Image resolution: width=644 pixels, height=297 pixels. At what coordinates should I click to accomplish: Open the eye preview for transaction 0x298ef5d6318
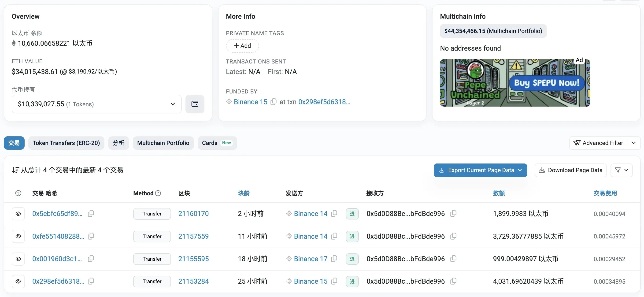coord(18,281)
